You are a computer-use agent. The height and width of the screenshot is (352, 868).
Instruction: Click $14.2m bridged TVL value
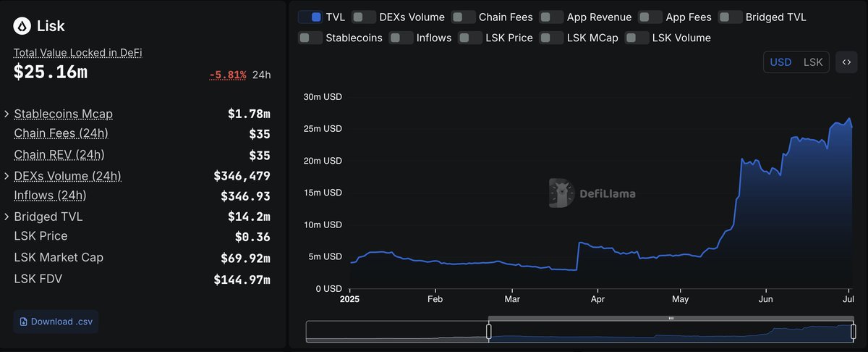coord(249,217)
